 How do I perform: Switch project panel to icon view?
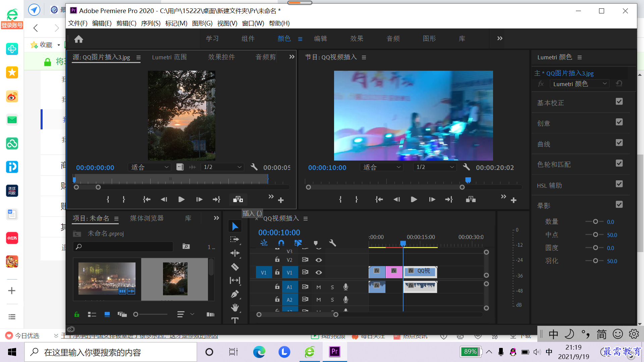click(107, 314)
